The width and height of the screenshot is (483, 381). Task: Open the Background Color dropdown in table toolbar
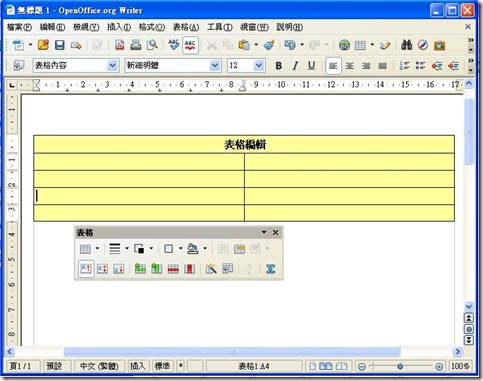pos(205,248)
